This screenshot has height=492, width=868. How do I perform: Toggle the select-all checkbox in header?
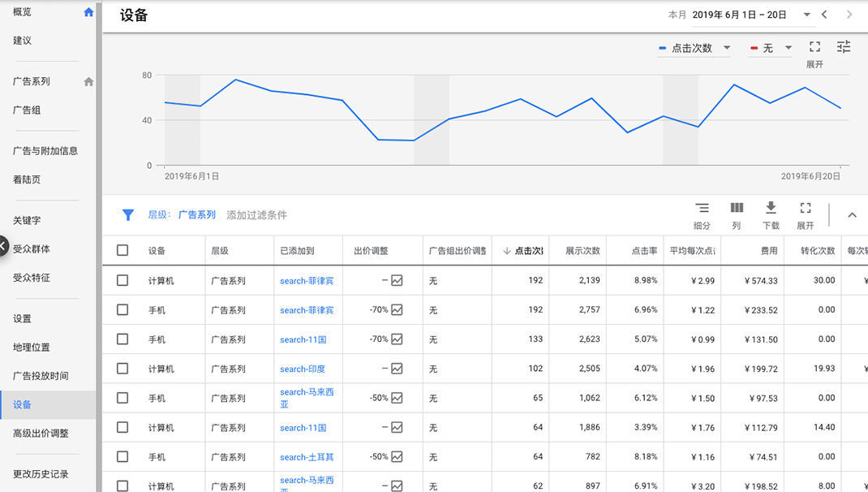(122, 250)
